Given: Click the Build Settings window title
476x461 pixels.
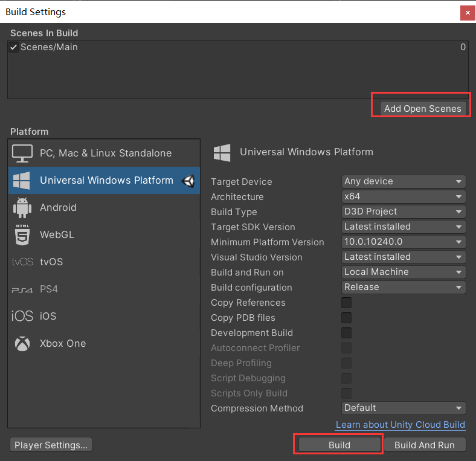Looking at the screenshot, I should click(36, 12).
